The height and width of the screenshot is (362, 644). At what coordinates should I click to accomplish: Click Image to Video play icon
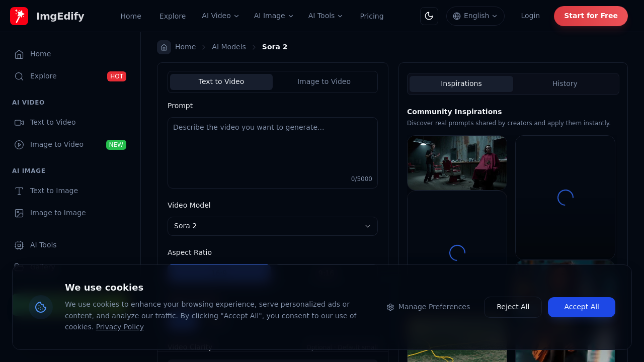[x=19, y=145]
